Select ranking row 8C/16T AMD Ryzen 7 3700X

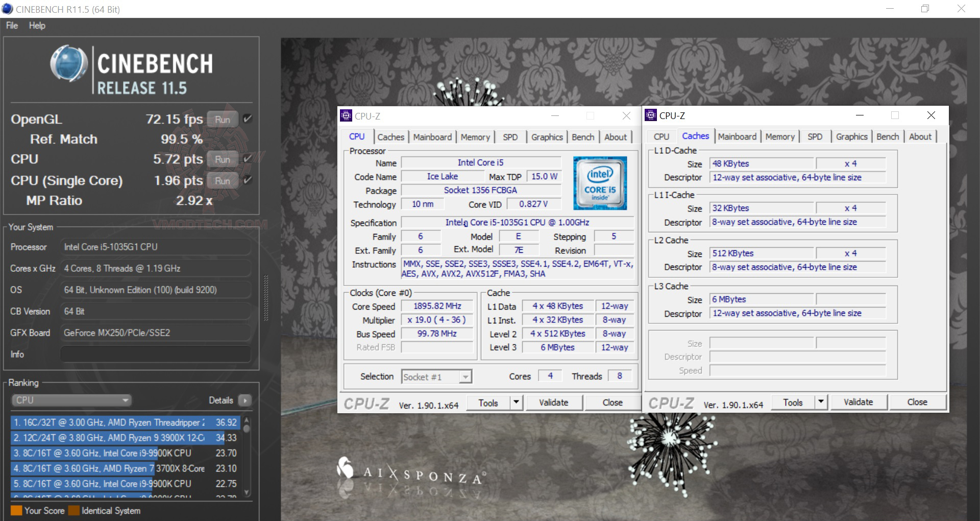click(125, 468)
